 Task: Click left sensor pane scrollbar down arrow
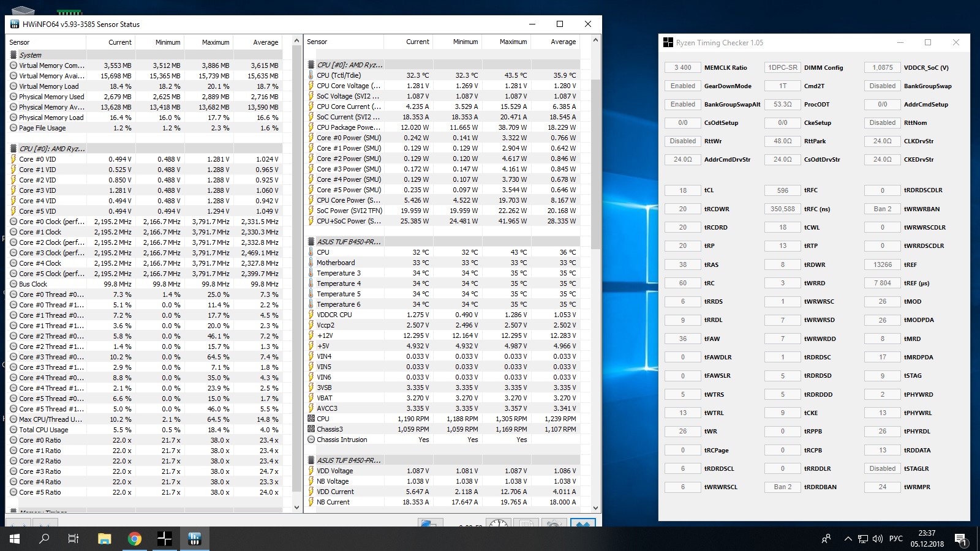click(297, 507)
